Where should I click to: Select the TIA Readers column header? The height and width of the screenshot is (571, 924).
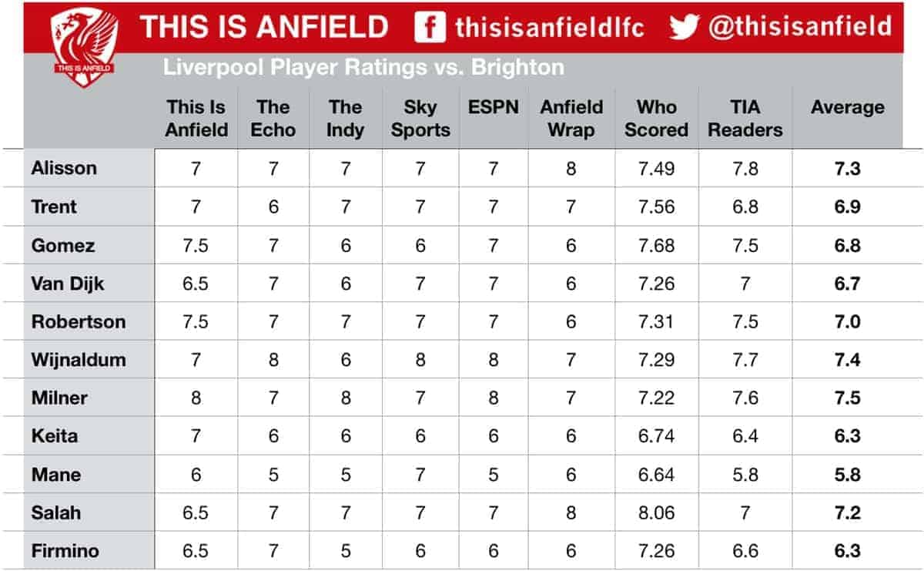tap(745, 119)
